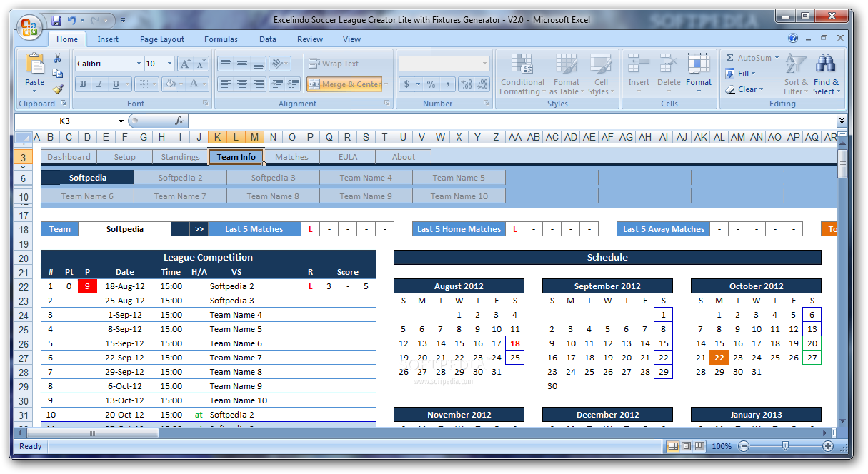
Task: Apply top vertical alignment
Action: coord(226,64)
